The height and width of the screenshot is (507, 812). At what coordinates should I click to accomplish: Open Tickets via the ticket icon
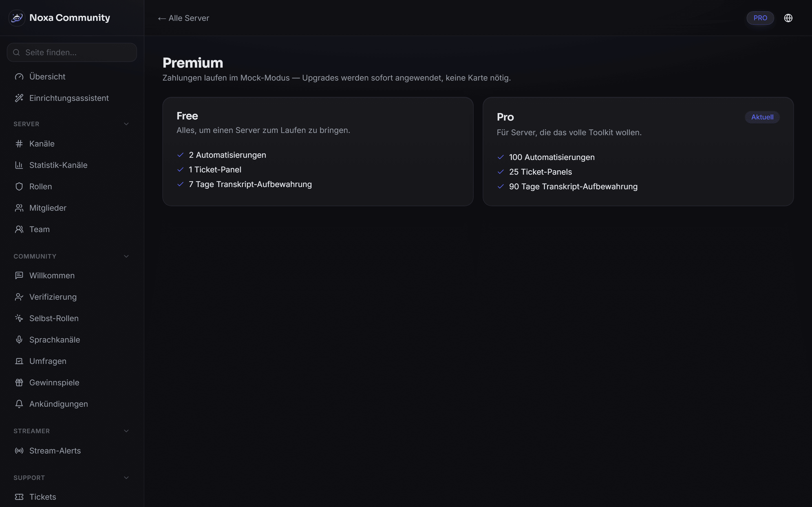pyautogui.click(x=19, y=497)
